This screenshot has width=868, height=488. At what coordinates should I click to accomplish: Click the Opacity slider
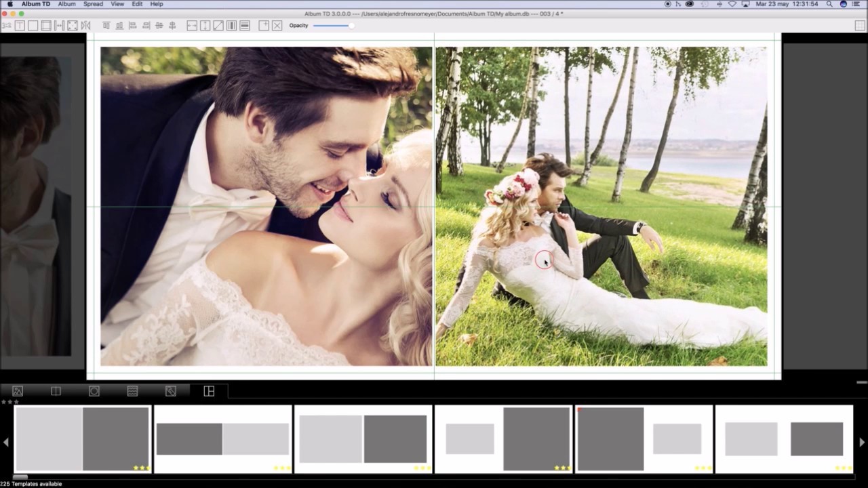pyautogui.click(x=332, y=26)
